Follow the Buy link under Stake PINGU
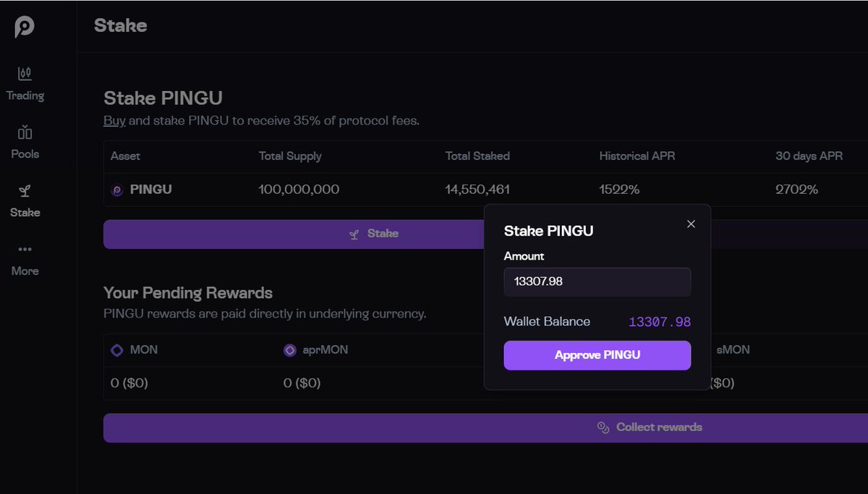Viewport: 868px width, 494px height. click(114, 121)
